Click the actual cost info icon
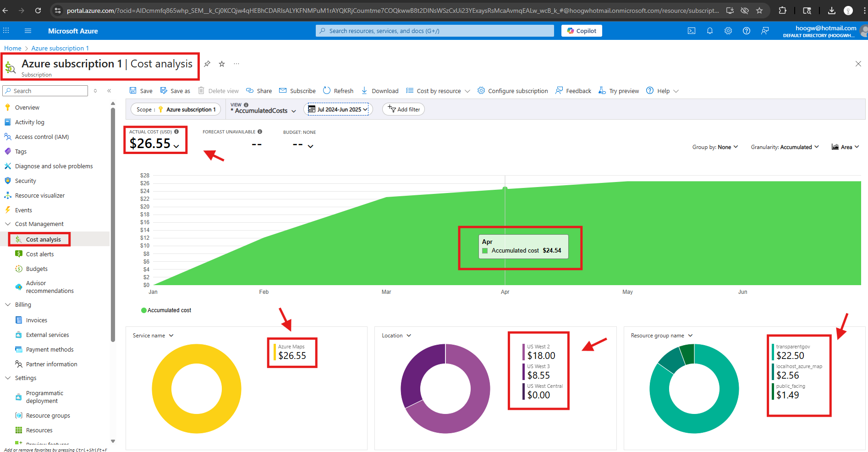Screen dimensions: 868x452 click(176, 132)
